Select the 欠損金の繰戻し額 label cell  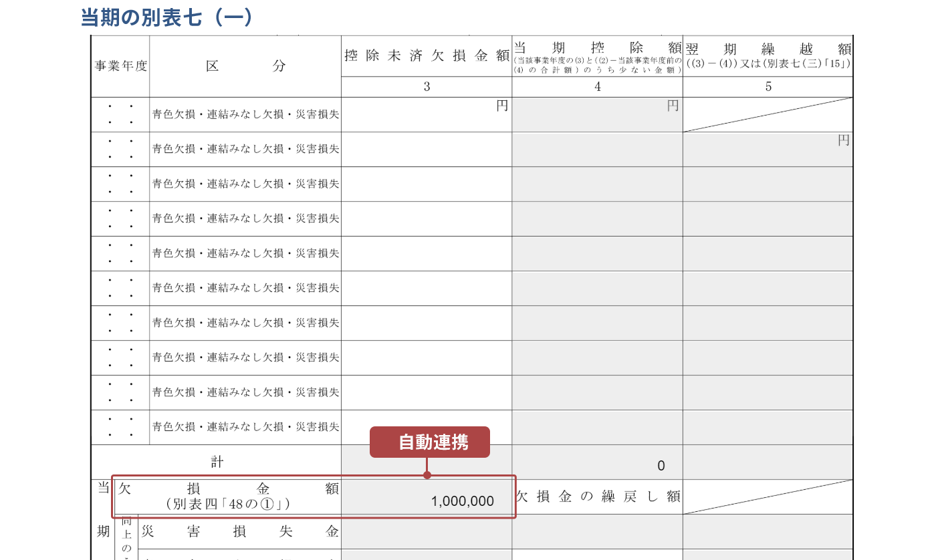tap(597, 497)
